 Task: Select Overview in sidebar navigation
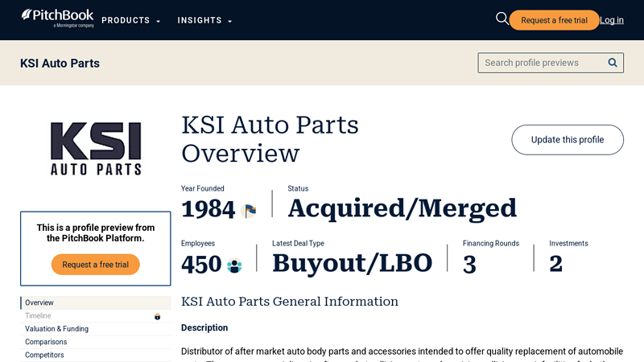tap(96, 302)
